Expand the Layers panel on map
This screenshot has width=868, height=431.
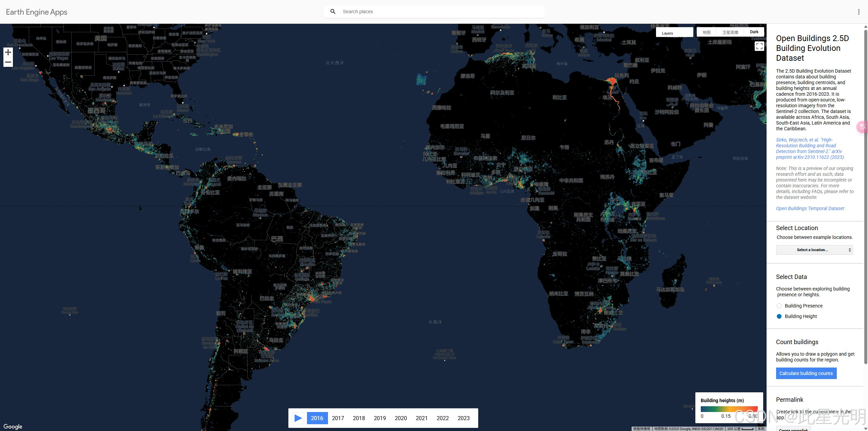(674, 33)
